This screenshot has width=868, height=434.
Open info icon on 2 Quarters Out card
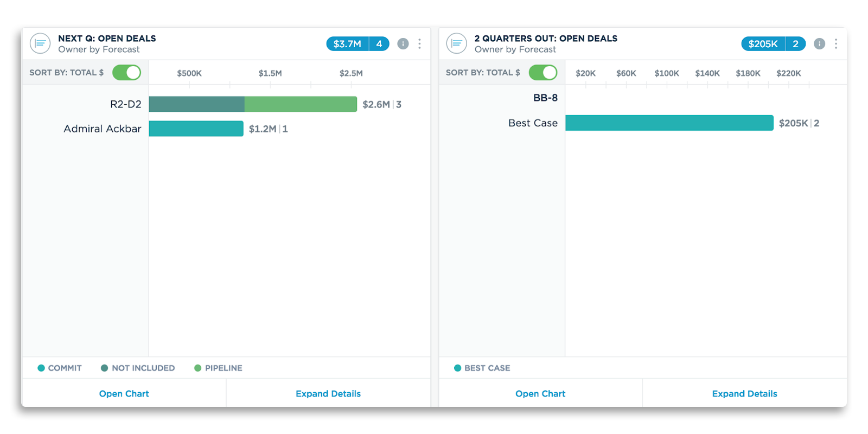click(819, 44)
